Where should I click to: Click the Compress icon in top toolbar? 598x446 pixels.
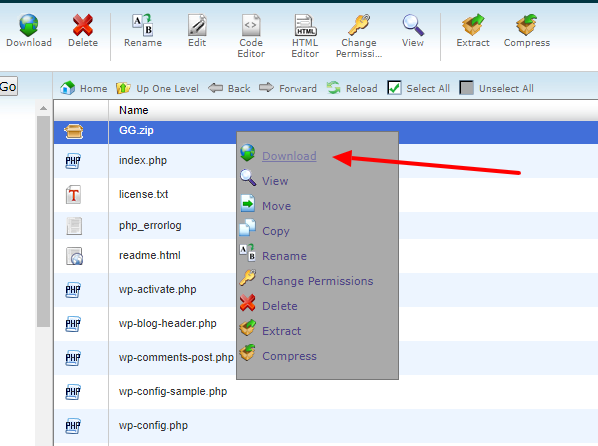tap(527, 25)
